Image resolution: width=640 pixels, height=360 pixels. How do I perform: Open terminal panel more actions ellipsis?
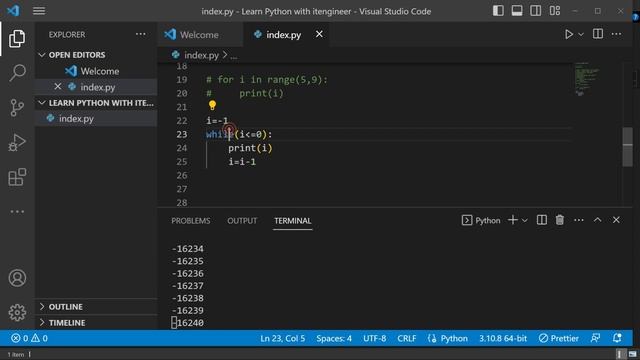pos(579,220)
